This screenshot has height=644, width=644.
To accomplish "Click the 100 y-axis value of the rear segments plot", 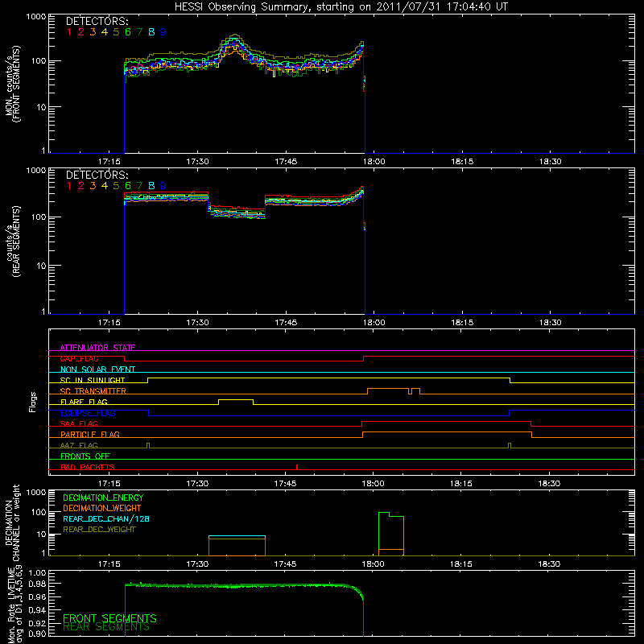I will point(39,217).
